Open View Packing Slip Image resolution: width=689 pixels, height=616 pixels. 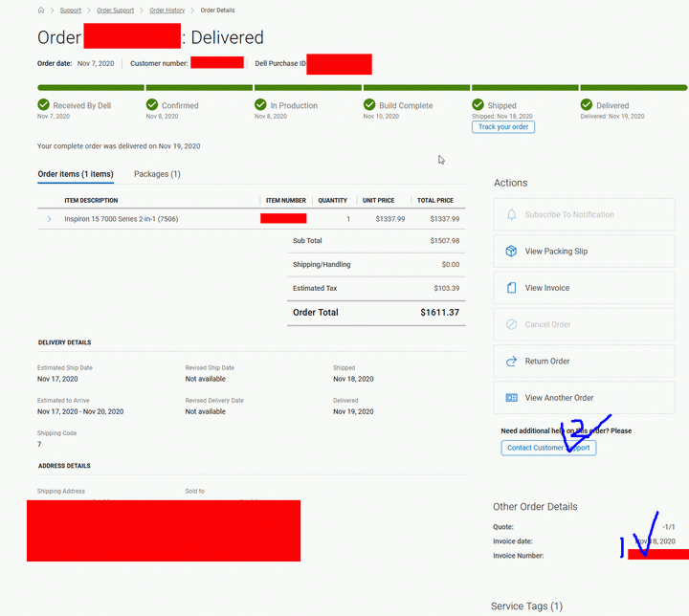[x=584, y=251]
